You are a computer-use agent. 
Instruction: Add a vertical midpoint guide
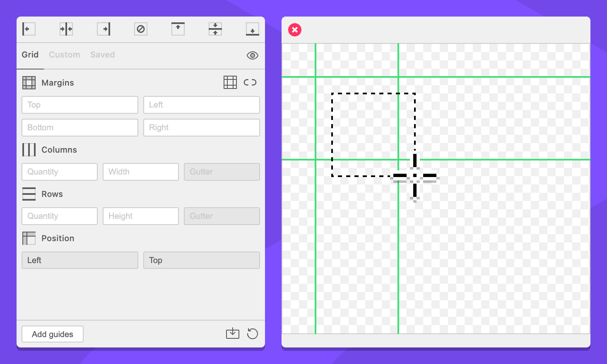coord(66,29)
